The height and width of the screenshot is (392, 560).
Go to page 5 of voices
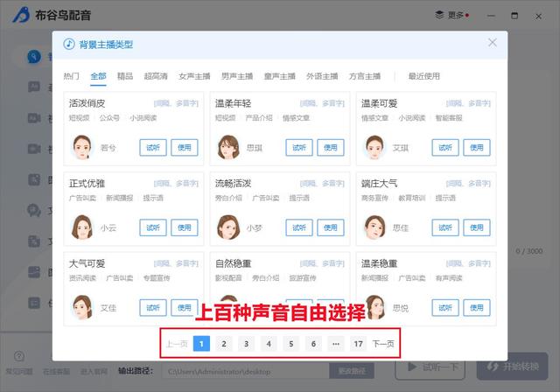[291, 344]
